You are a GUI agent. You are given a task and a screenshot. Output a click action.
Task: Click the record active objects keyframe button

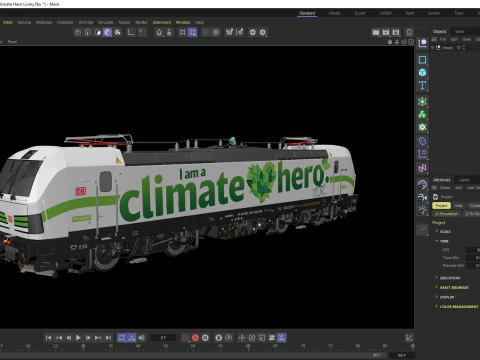coord(185,338)
